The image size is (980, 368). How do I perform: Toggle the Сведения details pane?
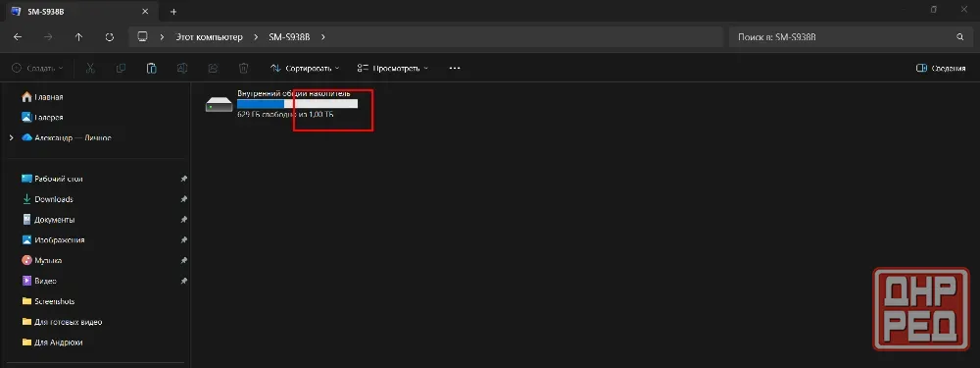941,69
